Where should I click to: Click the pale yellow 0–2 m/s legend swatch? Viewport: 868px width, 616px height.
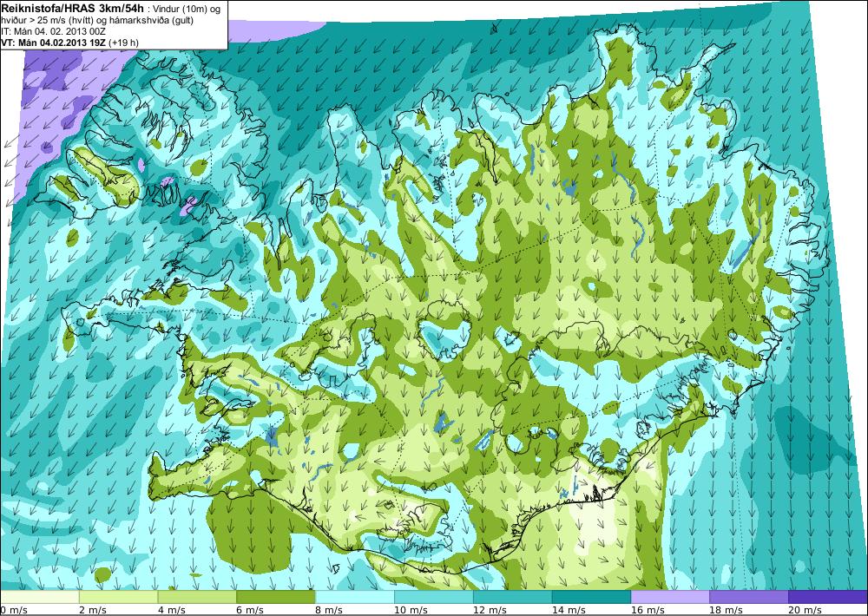[x=39, y=597]
